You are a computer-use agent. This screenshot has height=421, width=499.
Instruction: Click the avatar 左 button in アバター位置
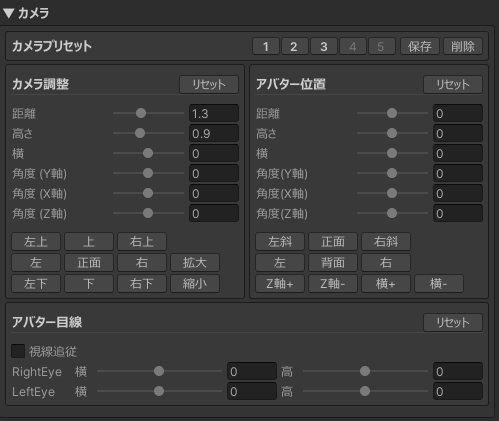280,263
